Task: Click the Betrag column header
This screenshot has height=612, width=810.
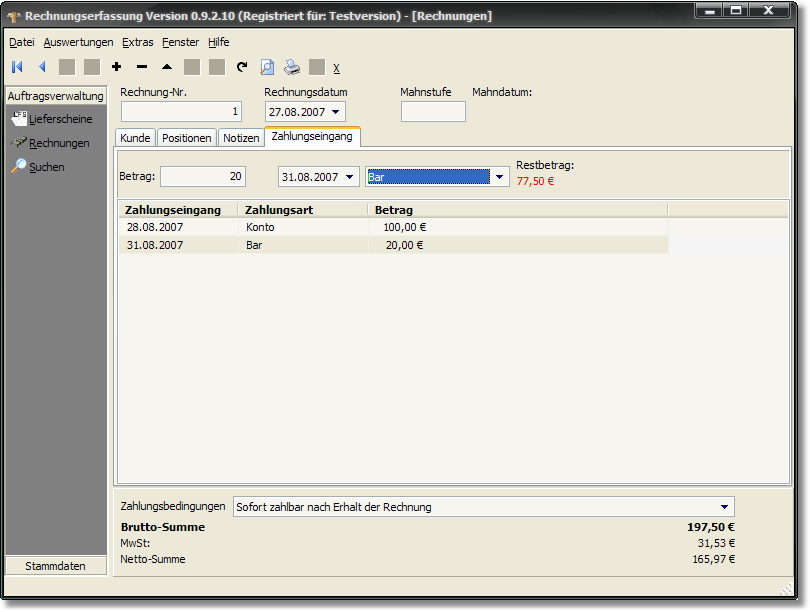Action: tap(518, 210)
